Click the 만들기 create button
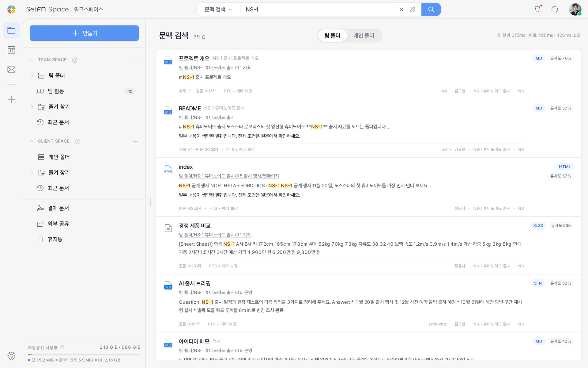The height and width of the screenshot is (368, 588). [84, 33]
